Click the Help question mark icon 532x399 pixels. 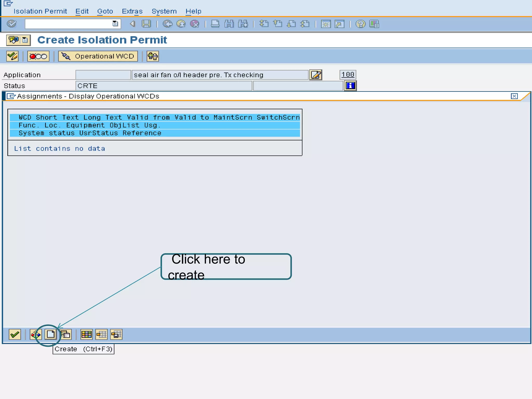point(360,24)
